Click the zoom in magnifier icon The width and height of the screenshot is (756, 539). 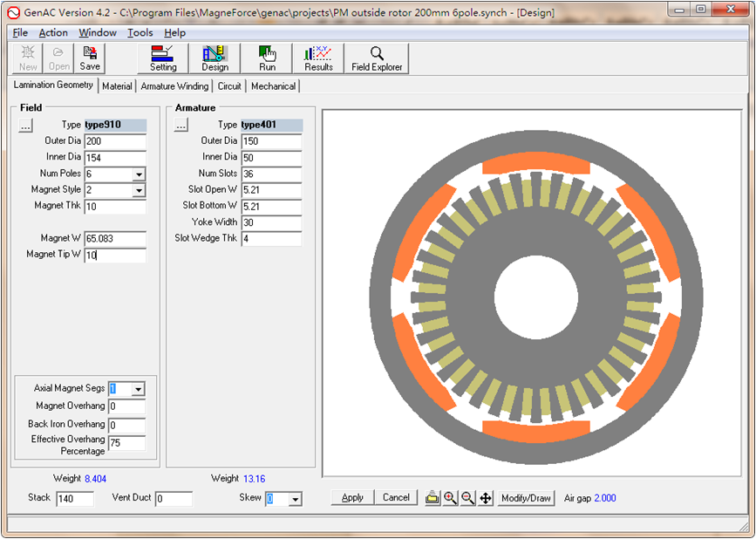click(x=450, y=498)
